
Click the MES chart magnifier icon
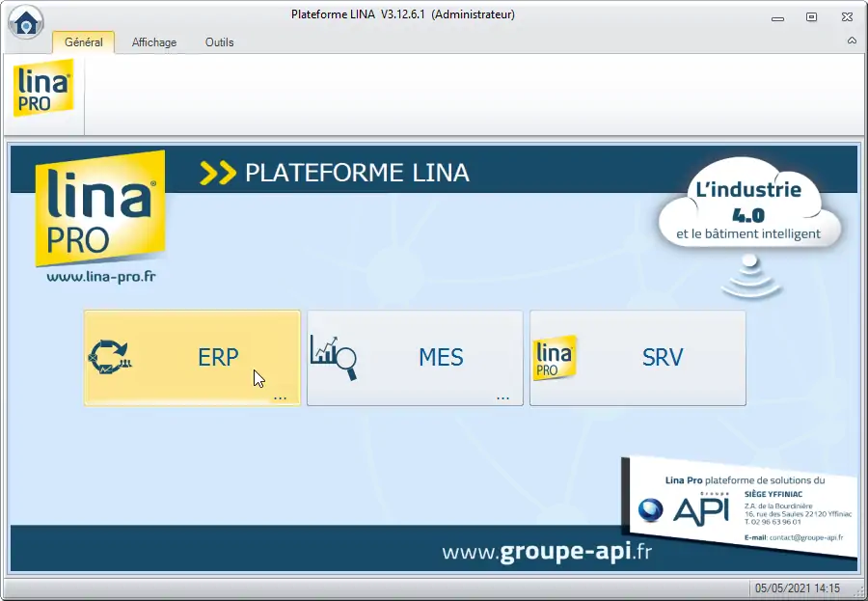click(x=334, y=357)
